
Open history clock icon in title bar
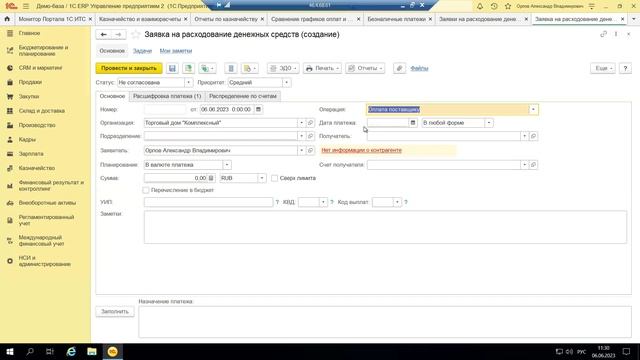[494, 6]
